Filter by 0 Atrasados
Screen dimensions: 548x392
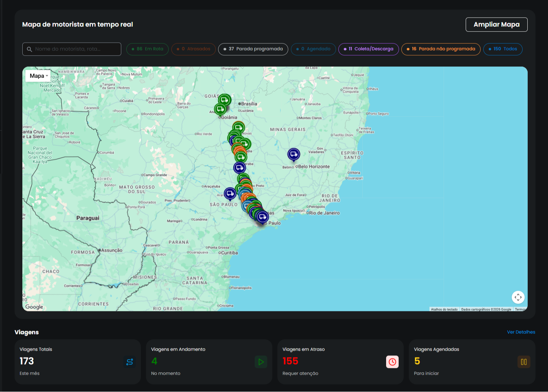(193, 49)
